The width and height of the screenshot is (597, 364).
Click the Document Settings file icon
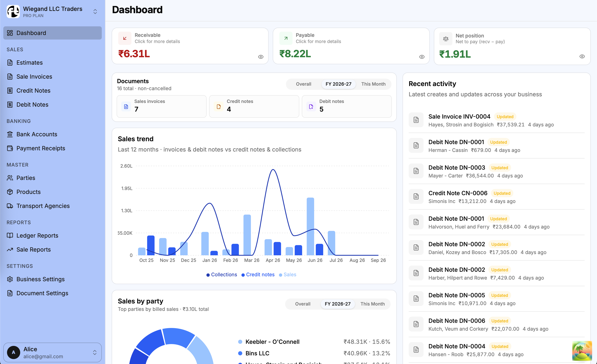point(10,293)
